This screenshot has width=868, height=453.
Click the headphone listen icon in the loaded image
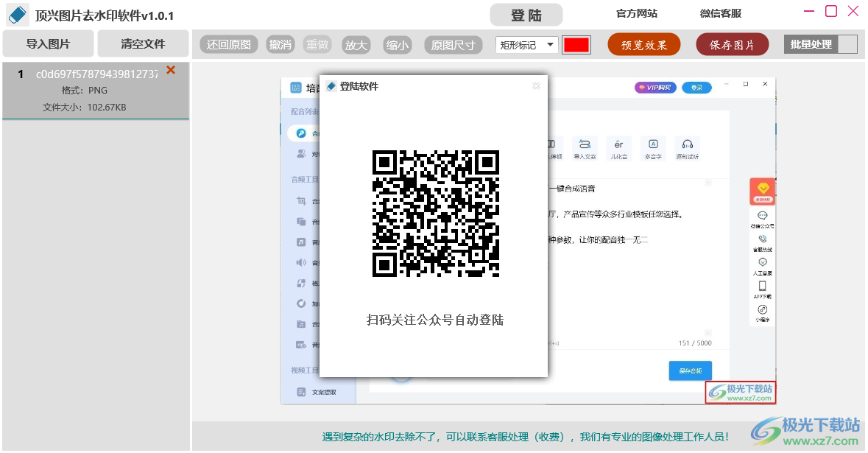click(688, 144)
